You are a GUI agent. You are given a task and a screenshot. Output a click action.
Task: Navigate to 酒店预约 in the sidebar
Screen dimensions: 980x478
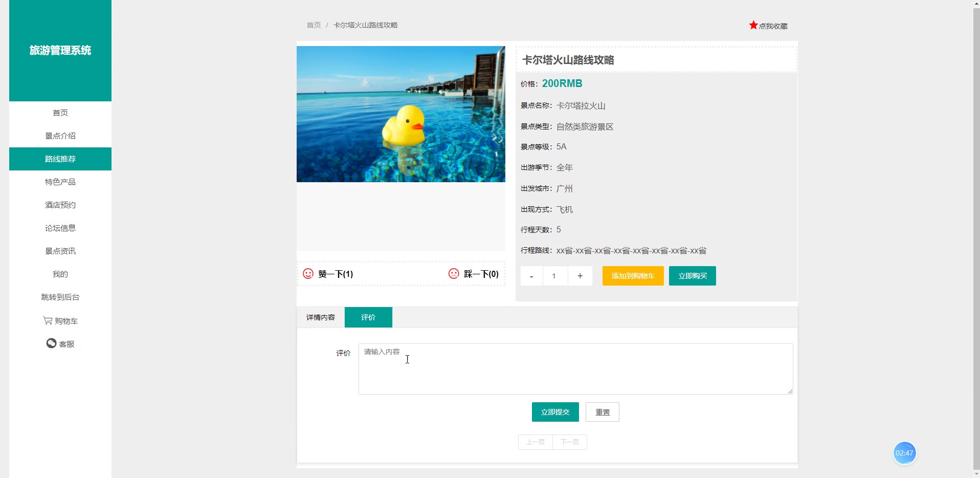tap(60, 205)
